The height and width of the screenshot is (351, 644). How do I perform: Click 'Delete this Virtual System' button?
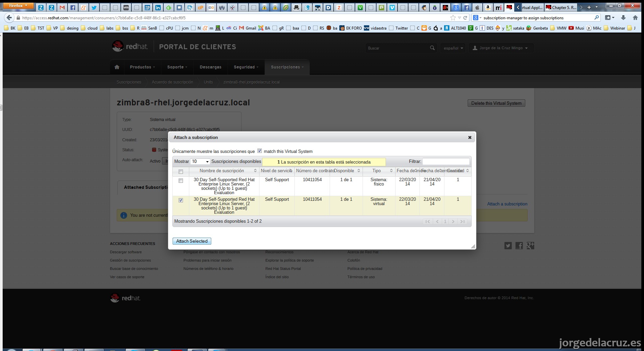point(496,103)
